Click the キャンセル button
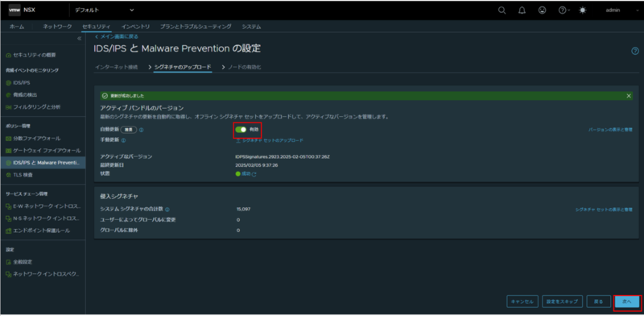 [x=522, y=301]
